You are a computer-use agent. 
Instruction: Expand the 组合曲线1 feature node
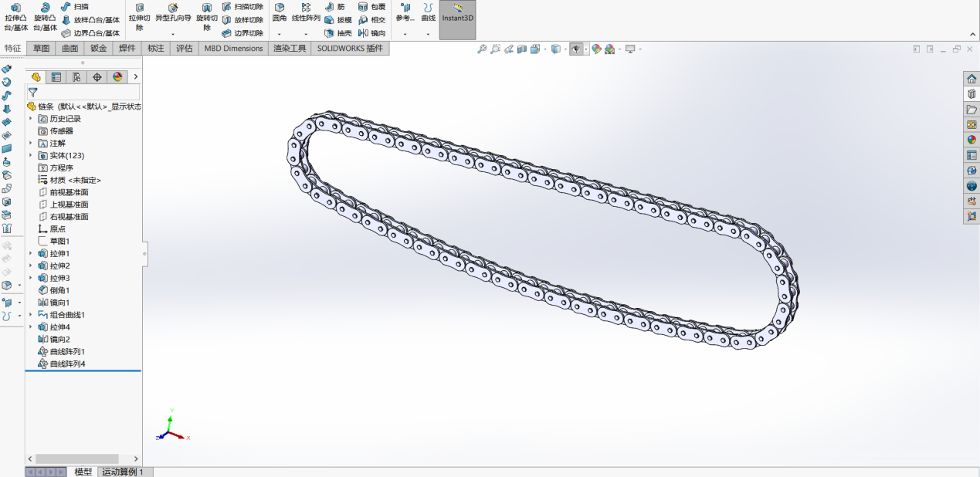click(32, 315)
